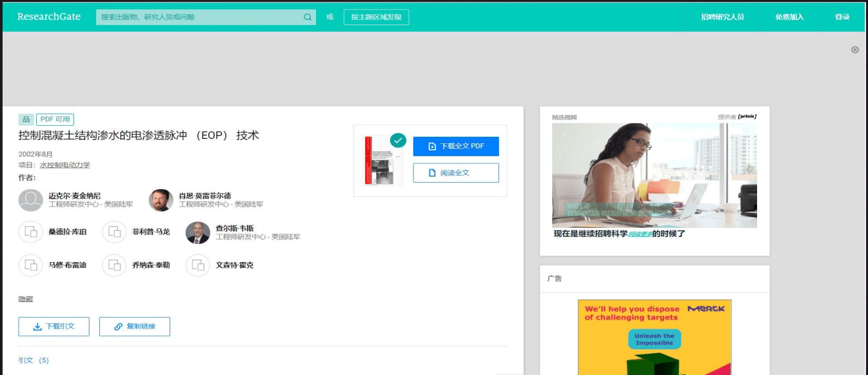This screenshot has height=375, width=868.
Task: Open the 马修·布雷迪 author name
Action: click(x=67, y=265)
